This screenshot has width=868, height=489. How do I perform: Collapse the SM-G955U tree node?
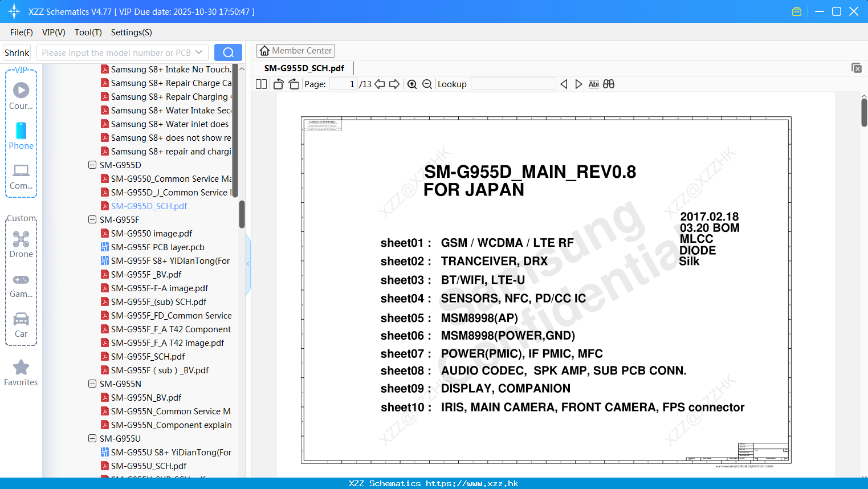[x=92, y=438]
